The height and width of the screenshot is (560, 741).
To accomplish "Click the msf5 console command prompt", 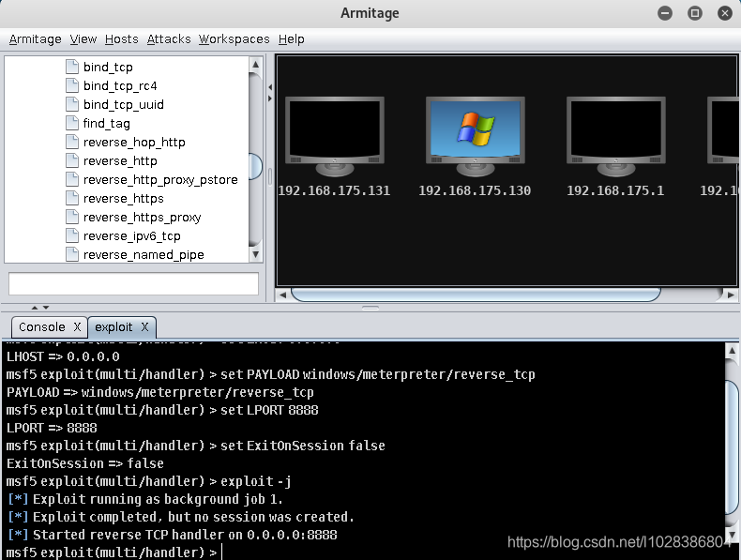I will tap(113, 552).
